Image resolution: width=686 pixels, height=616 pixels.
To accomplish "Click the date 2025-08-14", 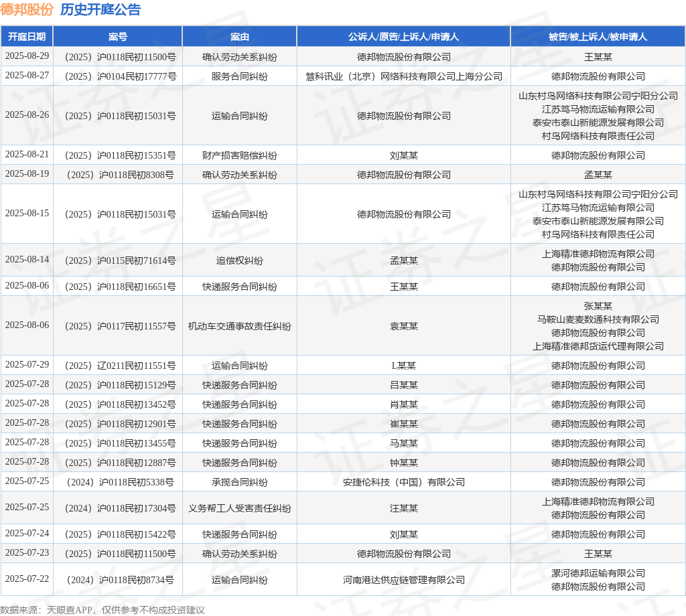I will tap(27, 259).
